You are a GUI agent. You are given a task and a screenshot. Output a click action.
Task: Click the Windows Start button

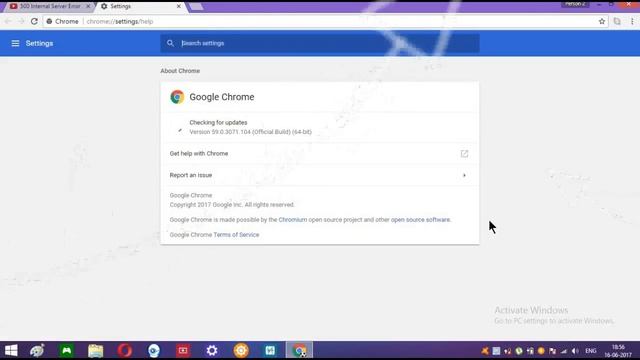(x=11, y=351)
